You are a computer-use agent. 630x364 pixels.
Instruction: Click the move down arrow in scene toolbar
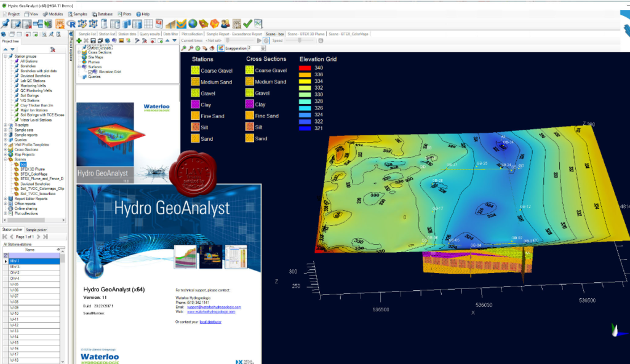pos(174,41)
